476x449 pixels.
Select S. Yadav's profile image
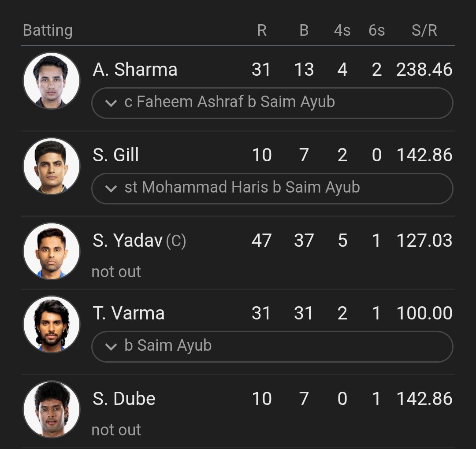[52, 252]
